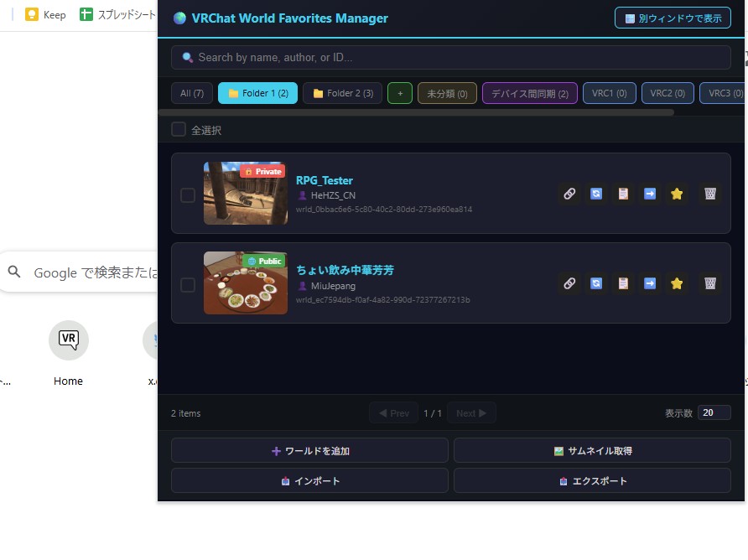Open 別ウィンドウで表示 in a separate window

[x=673, y=18]
